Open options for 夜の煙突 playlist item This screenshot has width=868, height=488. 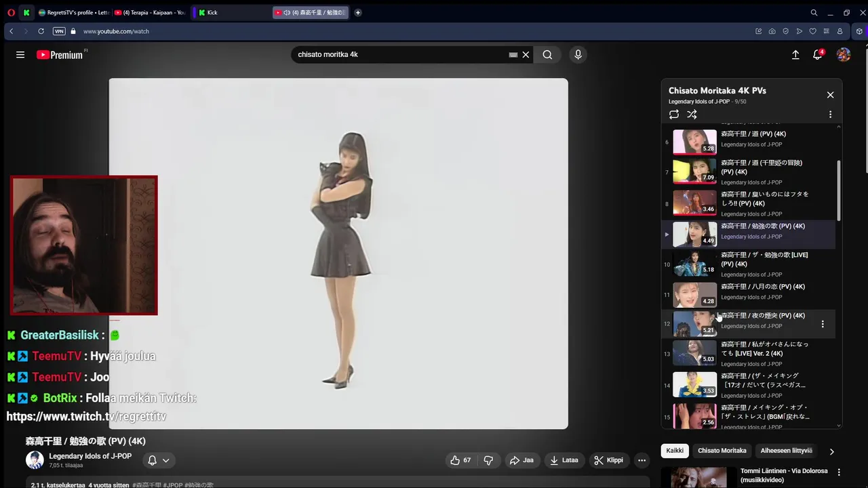(x=823, y=324)
